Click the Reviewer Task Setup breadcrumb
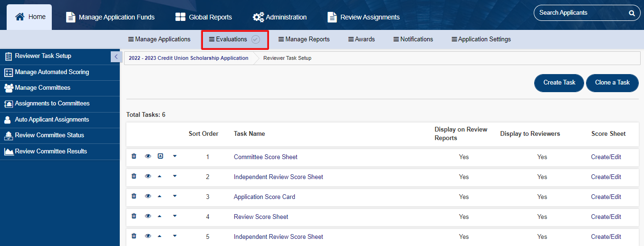 (x=287, y=58)
